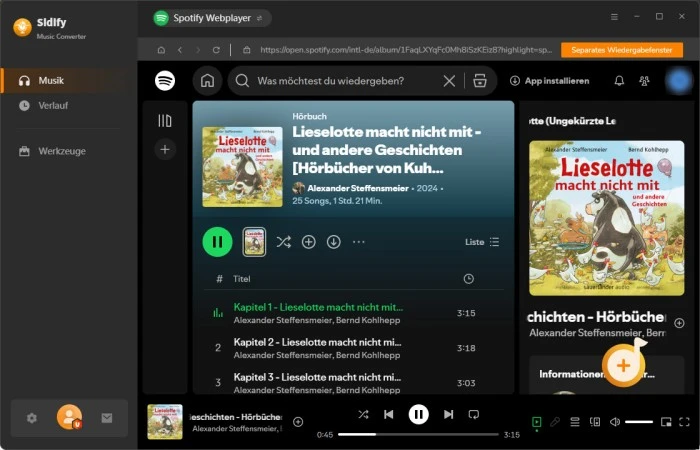Open the friends activity icon
Image resolution: width=700 pixels, height=450 pixels.
[644, 81]
